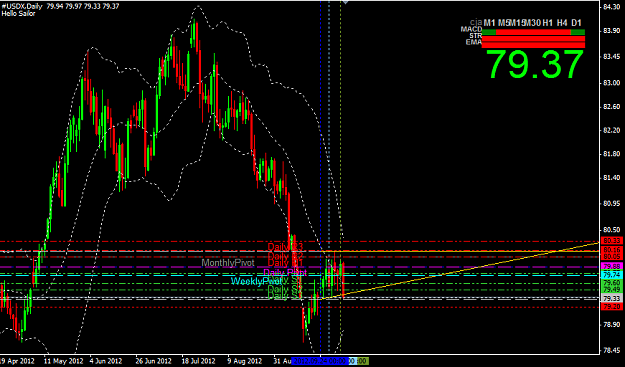625x367 pixels.
Task: Click the red 80.33 price tag
Action: point(612,241)
